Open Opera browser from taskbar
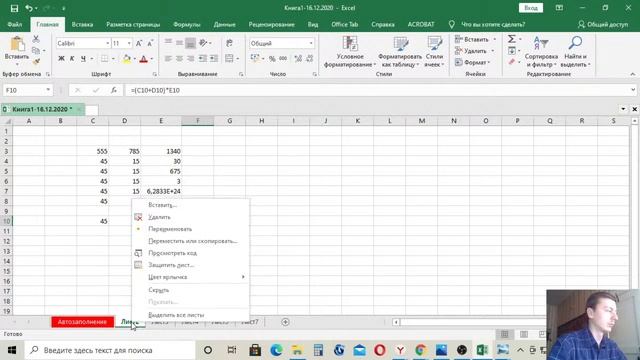This screenshot has width=640, height=360. point(380,350)
